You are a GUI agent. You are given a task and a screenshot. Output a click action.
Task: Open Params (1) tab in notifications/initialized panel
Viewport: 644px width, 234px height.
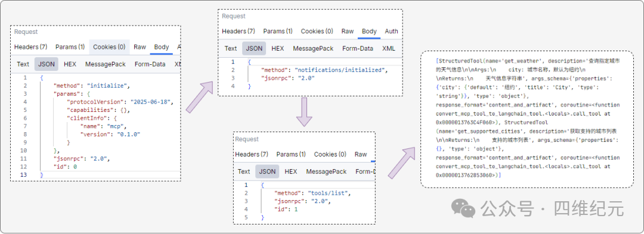click(278, 31)
